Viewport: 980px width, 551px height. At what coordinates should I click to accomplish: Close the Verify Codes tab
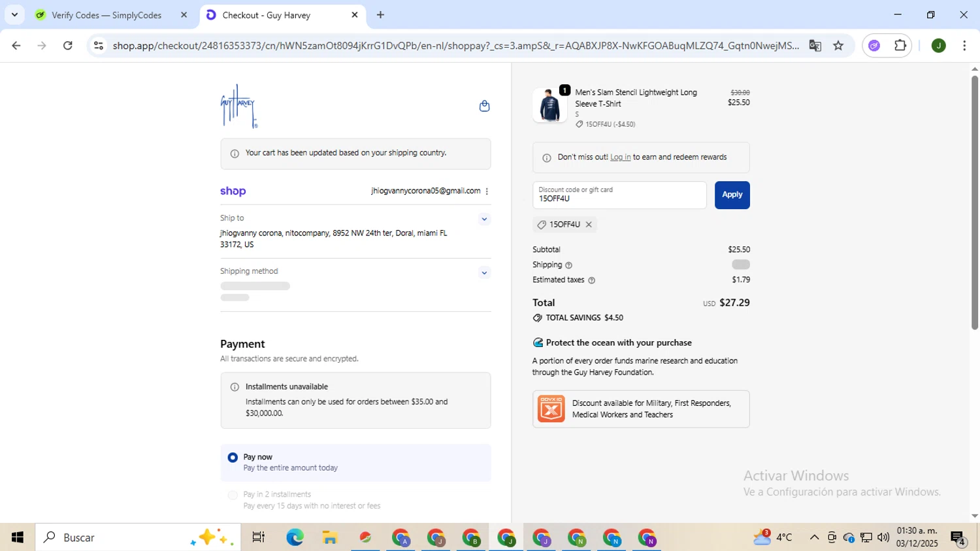tap(184, 14)
